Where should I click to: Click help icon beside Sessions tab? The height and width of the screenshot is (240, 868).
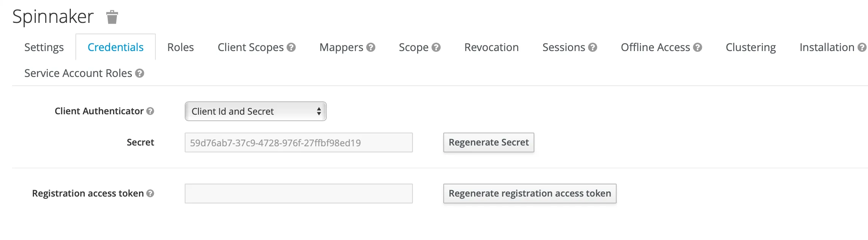pyautogui.click(x=593, y=47)
